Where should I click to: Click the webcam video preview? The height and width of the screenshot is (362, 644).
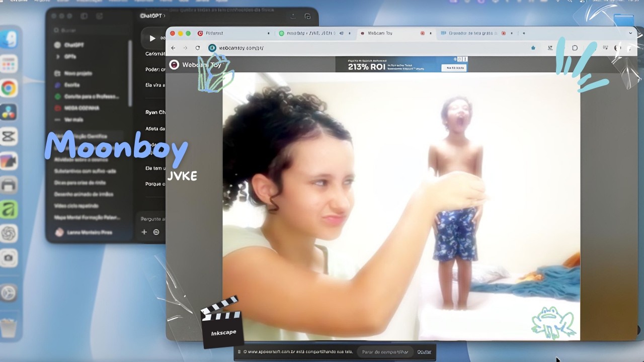coord(401,207)
